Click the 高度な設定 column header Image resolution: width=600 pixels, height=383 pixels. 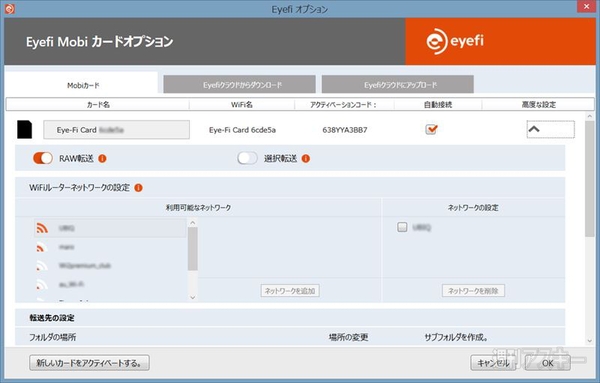tap(538, 104)
